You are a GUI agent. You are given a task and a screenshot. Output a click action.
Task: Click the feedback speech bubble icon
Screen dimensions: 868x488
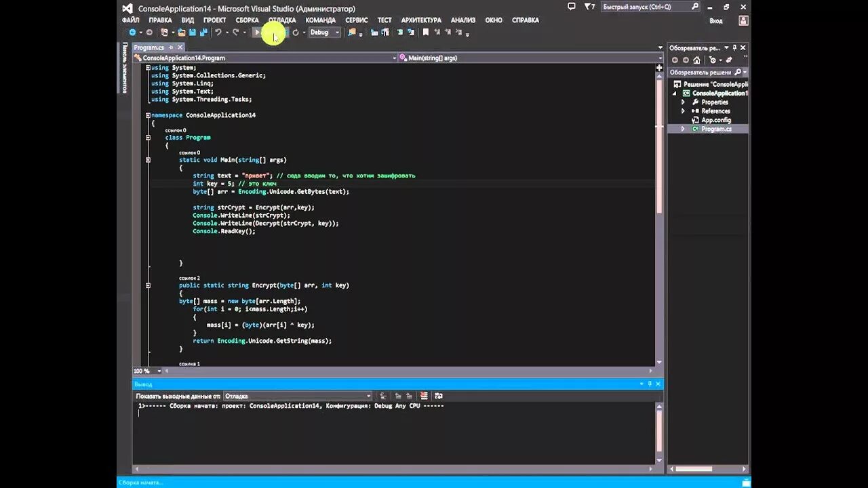coord(571,7)
